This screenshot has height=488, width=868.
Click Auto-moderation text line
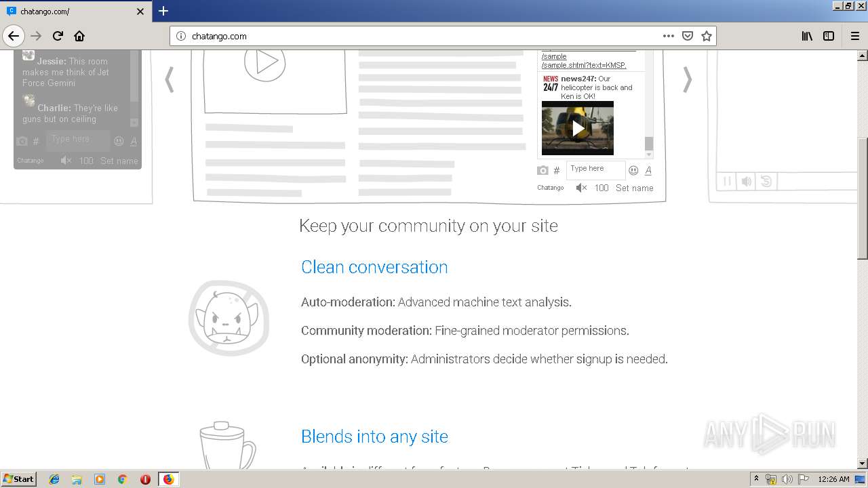436,302
